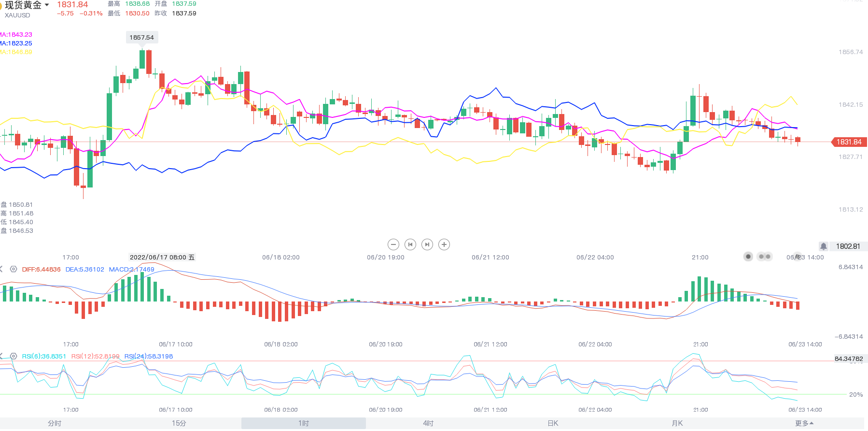Switch to 分时 timeframe tab

55,423
